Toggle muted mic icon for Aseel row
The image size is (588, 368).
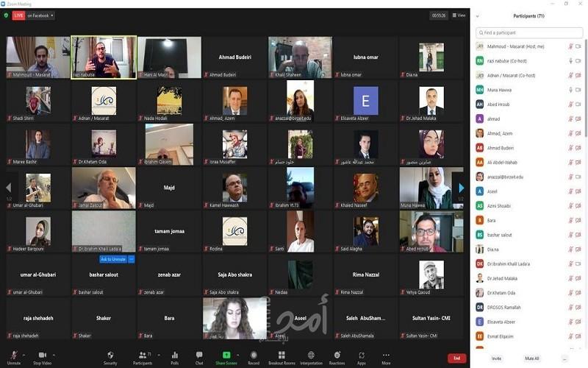pos(570,191)
